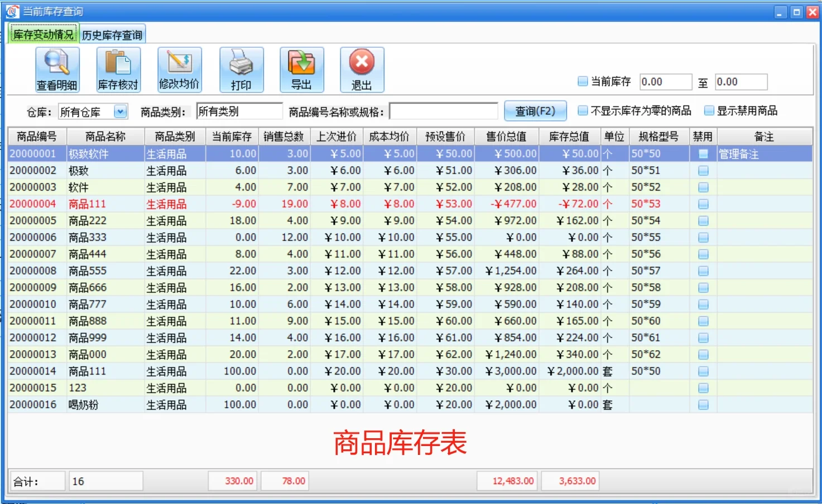The image size is (822, 504).
Task: Check 不显示库存为零的商品 option
Action: (x=583, y=110)
